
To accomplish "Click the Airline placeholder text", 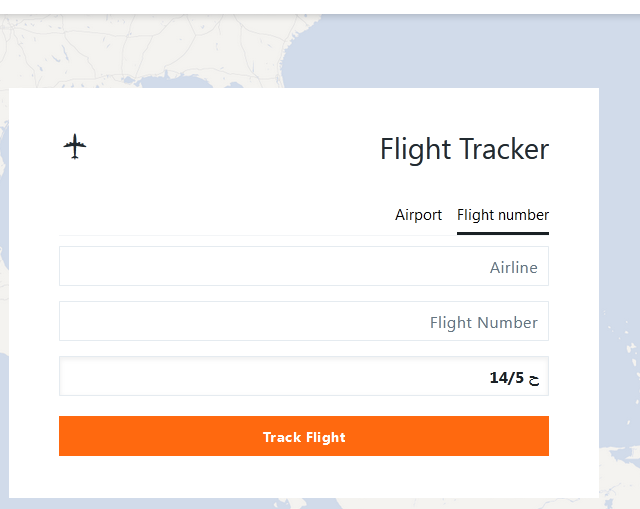I will pos(513,268).
